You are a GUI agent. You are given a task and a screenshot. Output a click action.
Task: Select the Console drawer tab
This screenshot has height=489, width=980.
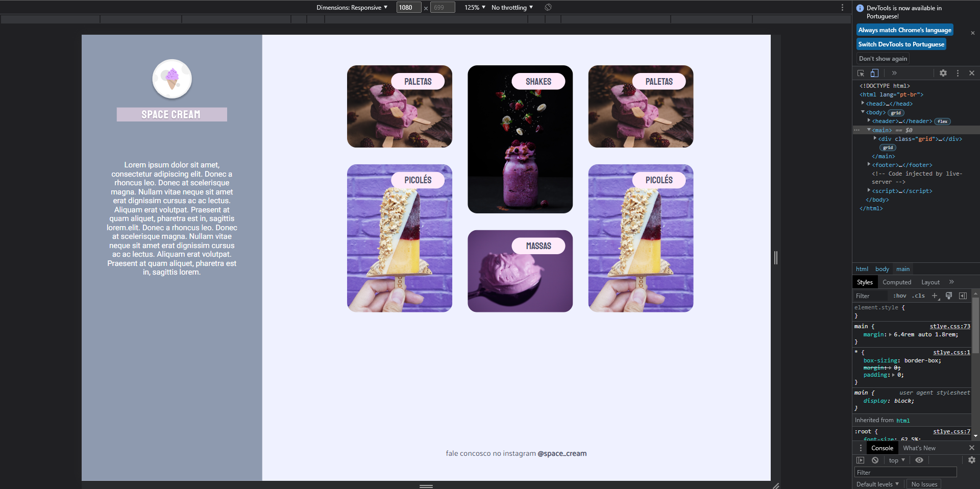(x=882, y=448)
